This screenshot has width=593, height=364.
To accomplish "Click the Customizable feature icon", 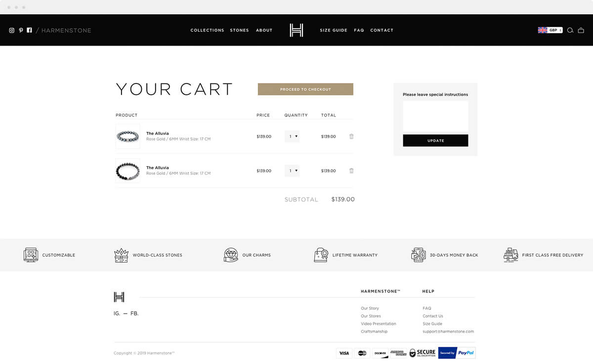I will [x=31, y=255].
